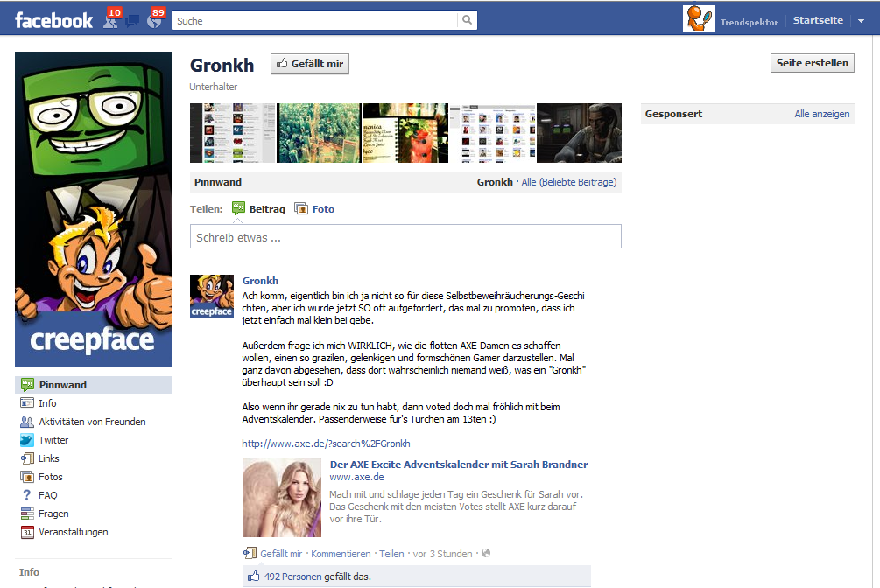Open the 492 Personen likes list

click(x=293, y=577)
